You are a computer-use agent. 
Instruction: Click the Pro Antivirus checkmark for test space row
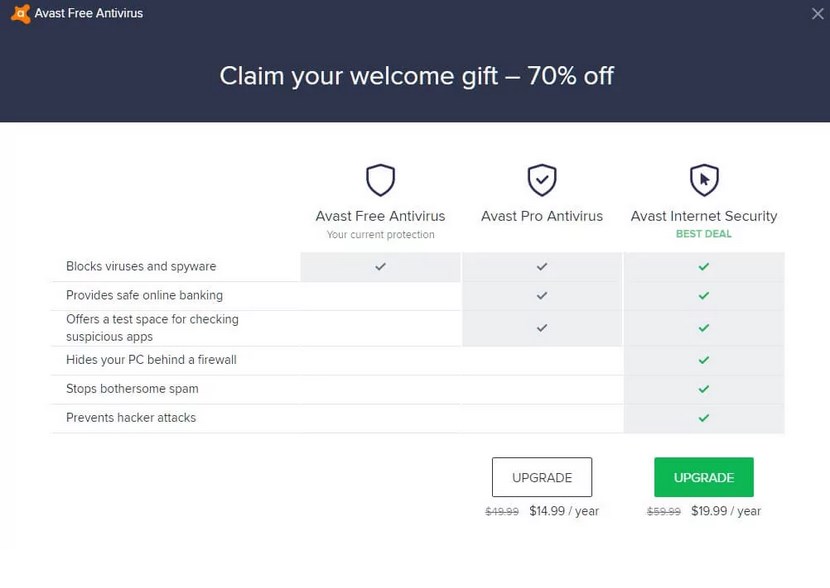542,328
